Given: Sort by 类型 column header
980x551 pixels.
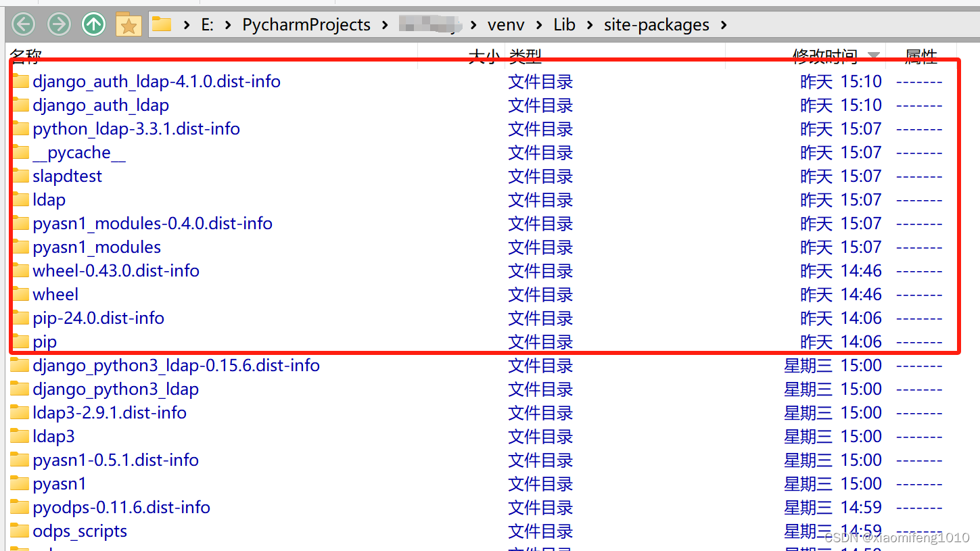Looking at the screenshot, I should 526,56.
